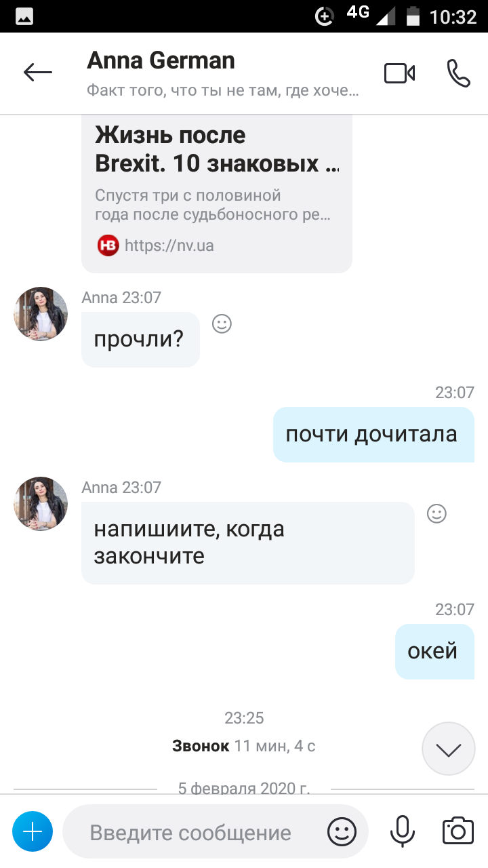Open the blue plus attachments button
The image size is (488, 868).
tap(33, 831)
